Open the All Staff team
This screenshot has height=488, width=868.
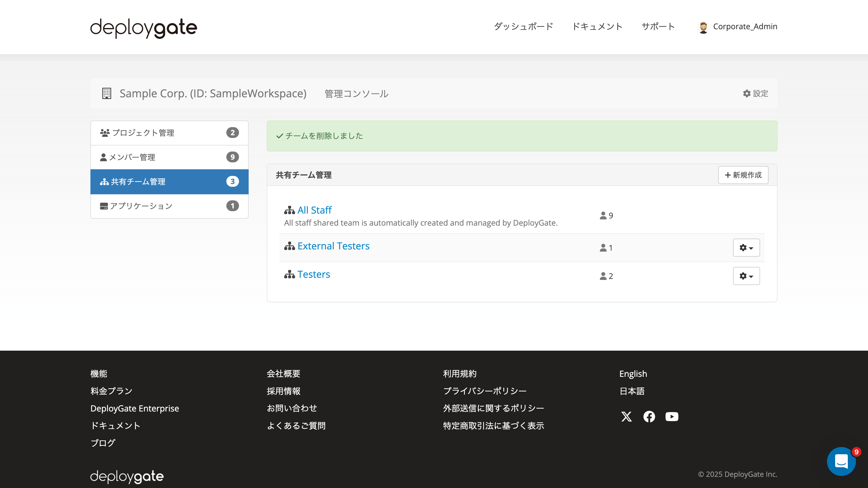click(x=314, y=210)
